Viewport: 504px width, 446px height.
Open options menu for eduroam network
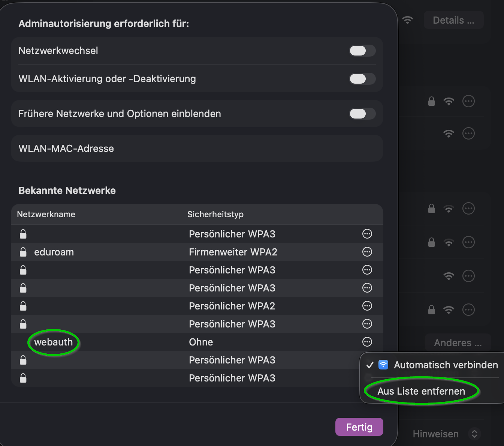(x=367, y=252)
